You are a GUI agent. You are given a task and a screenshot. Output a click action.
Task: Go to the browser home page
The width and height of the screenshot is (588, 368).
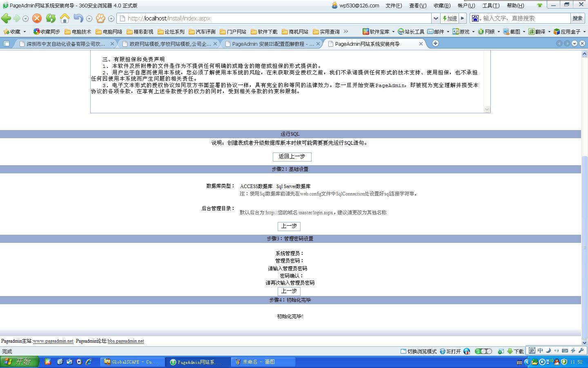tap(65, 18)
